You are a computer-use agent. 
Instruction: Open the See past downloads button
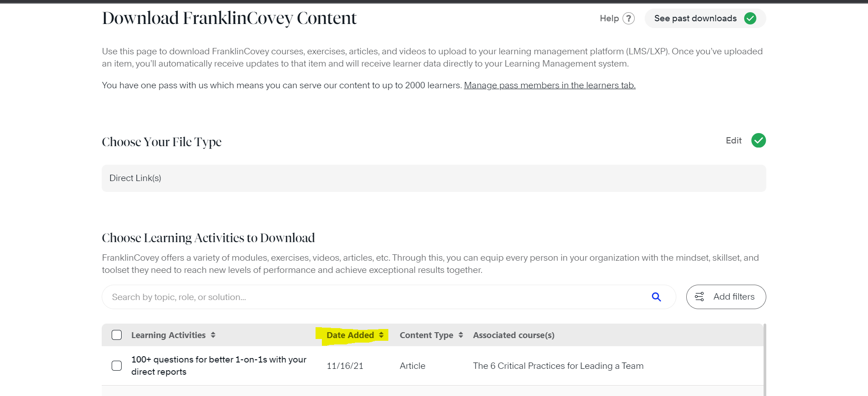coord(695,19)
